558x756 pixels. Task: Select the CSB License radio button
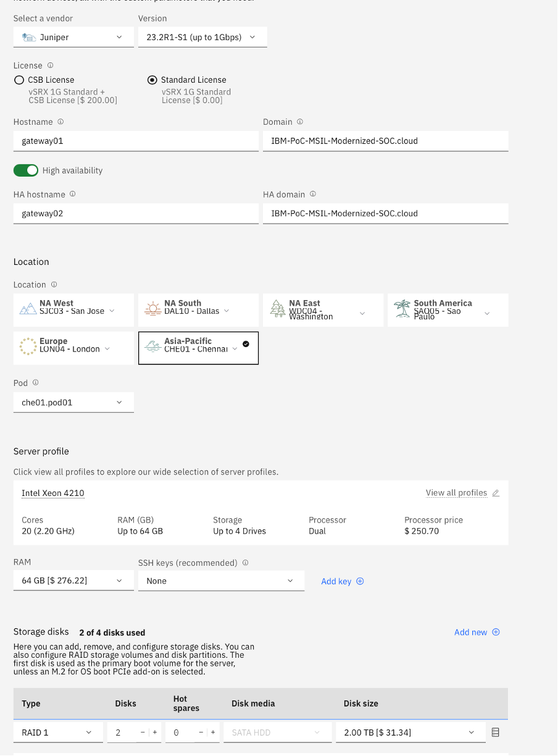coord(19,80)
